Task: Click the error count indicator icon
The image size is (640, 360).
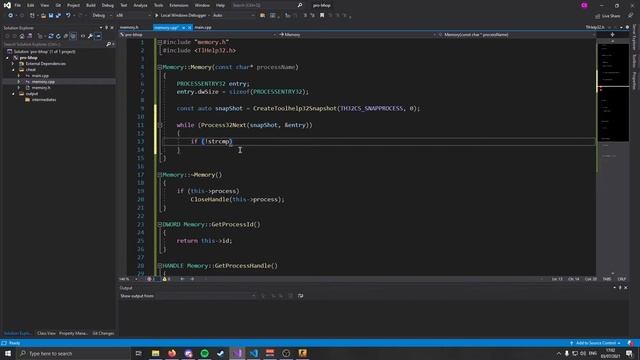Action: pos(149,279)
